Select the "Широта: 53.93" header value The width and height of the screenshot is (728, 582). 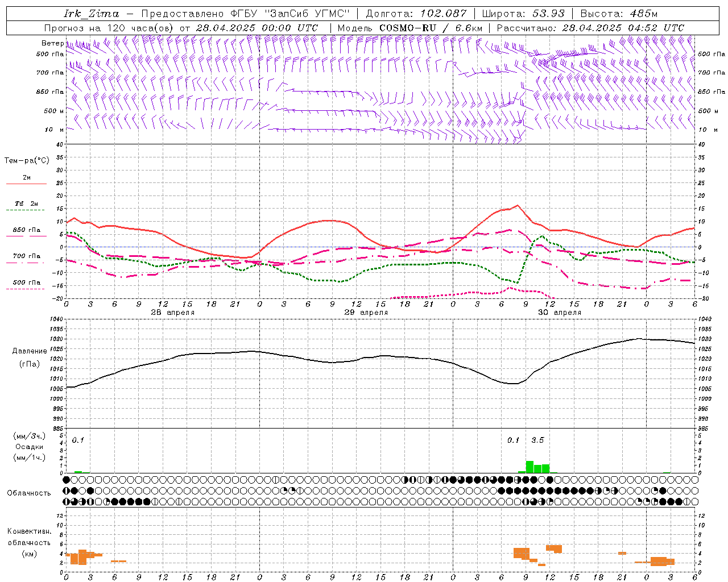coord(523,14)
